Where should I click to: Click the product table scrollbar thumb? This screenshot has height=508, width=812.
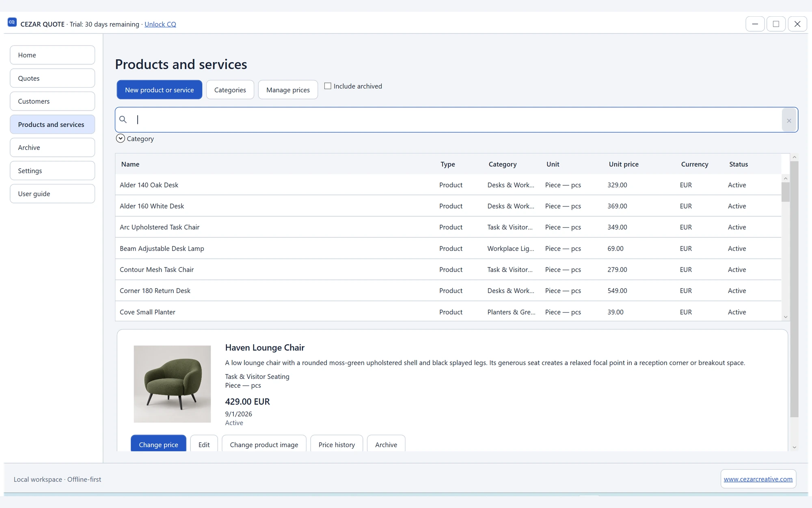coord(786,192)
